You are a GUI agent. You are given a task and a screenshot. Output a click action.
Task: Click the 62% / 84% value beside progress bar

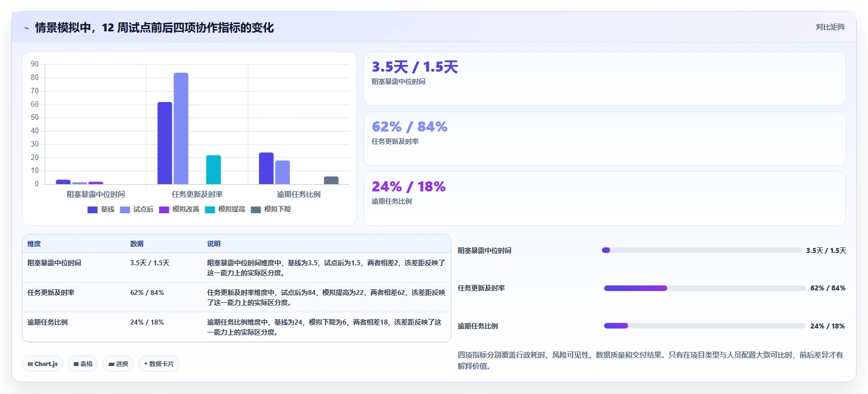tap(828, 288)
